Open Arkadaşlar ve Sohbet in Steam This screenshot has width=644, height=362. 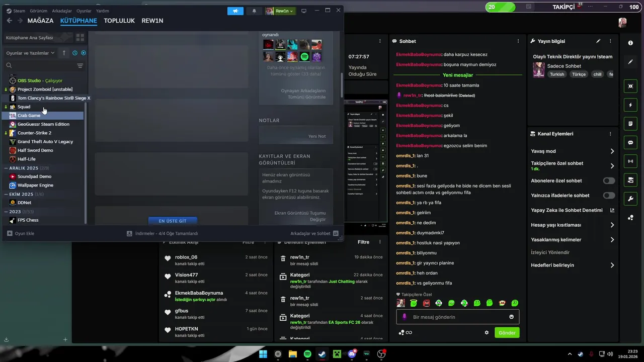pyautogui.click(x=314, y=233)
